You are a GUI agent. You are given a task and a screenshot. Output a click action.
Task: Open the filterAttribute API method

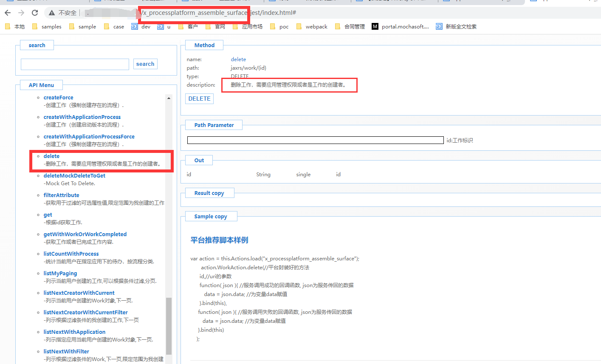click(61, 195)
